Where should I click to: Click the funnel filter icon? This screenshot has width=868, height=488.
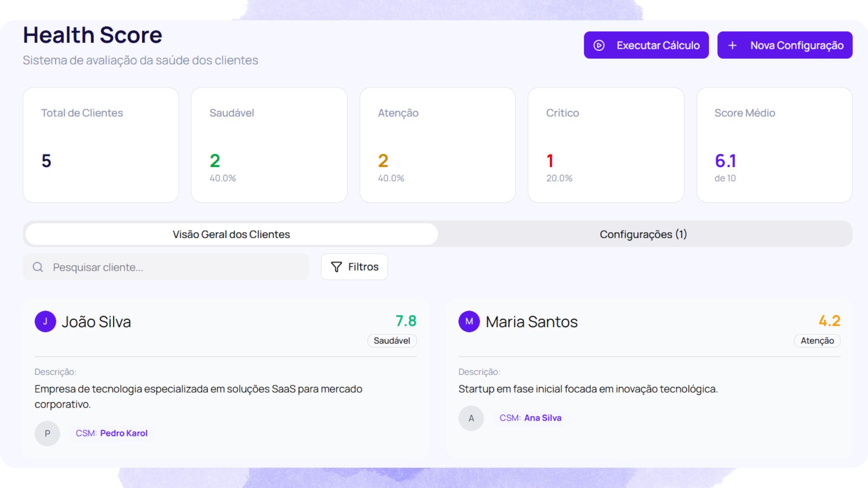coord(336,267)
